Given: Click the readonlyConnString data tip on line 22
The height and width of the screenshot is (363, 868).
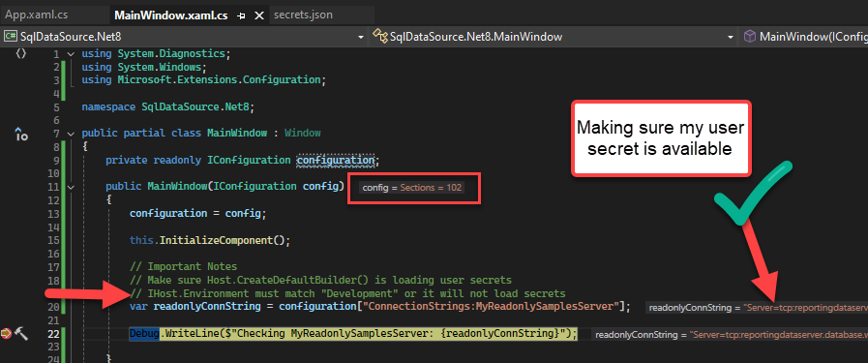Looking at the screenshot, I should coord(730,334).
